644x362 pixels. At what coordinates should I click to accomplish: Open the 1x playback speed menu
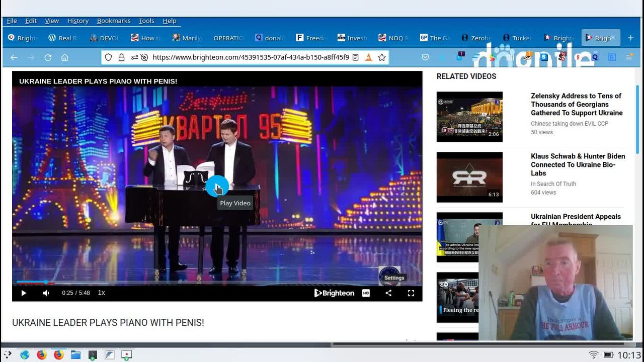point(101,293)
